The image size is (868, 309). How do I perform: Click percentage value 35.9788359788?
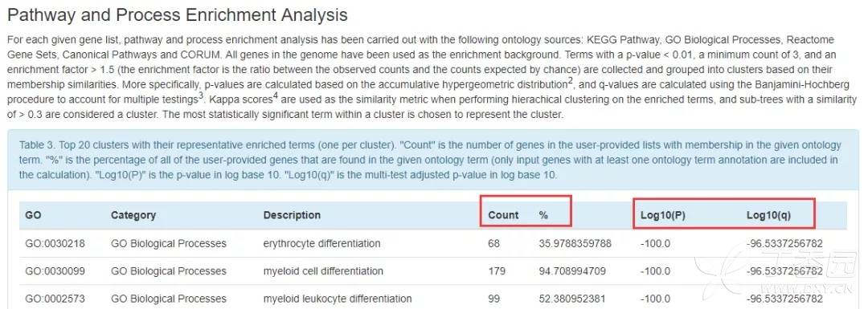[x=575, y=243]
